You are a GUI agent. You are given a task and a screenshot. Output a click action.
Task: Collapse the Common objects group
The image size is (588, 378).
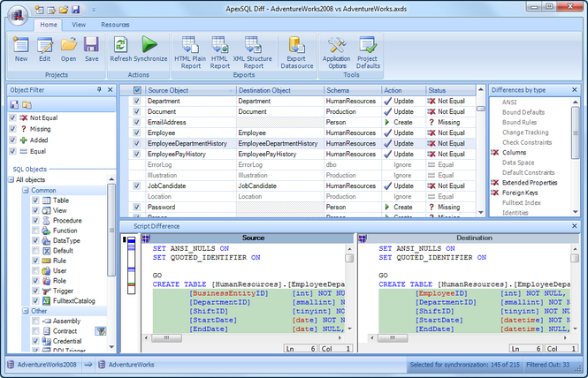click(26, 190)
